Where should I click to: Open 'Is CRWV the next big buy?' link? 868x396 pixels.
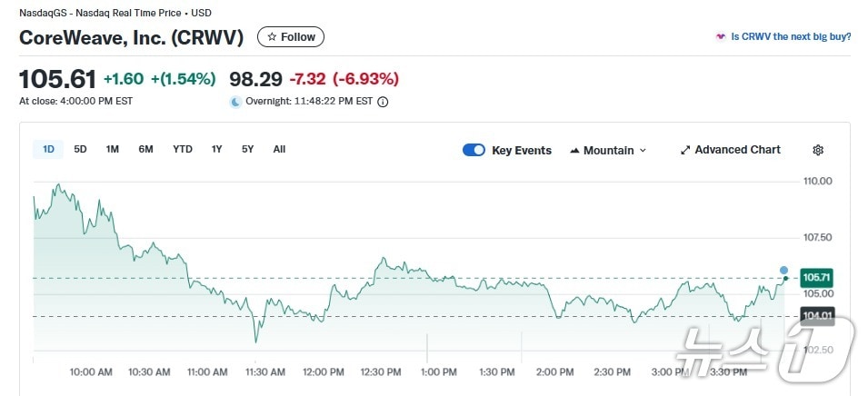(791, 37)
